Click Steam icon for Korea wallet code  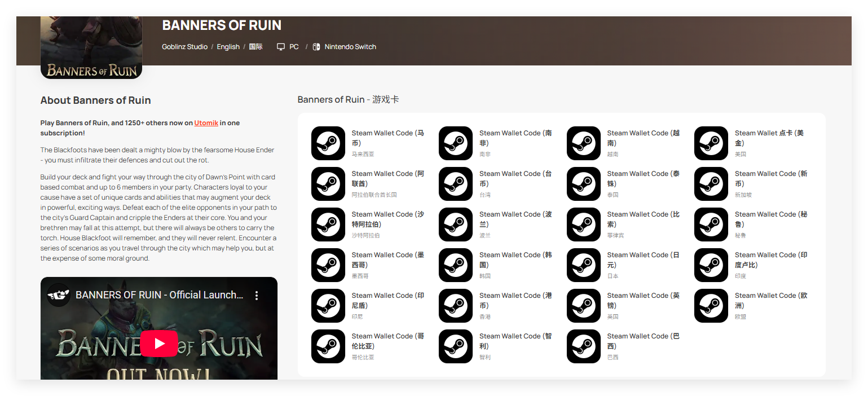tap(456, 265)
